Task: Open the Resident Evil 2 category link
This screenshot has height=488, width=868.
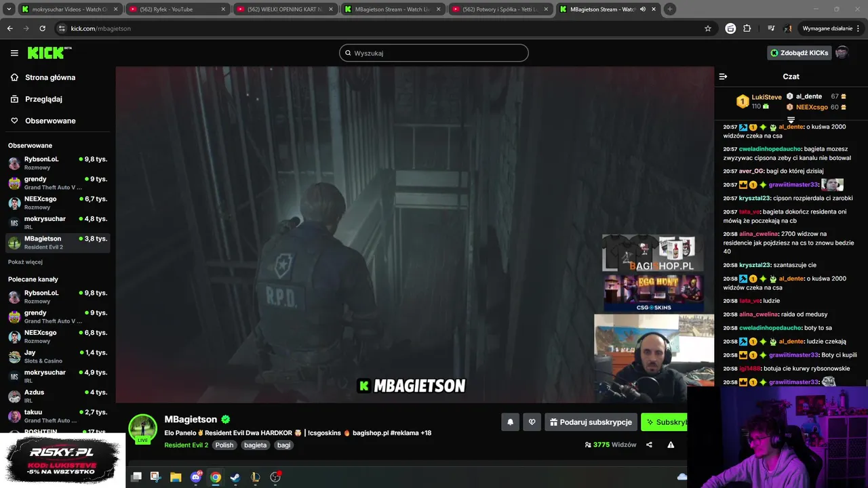Action: 186,445
